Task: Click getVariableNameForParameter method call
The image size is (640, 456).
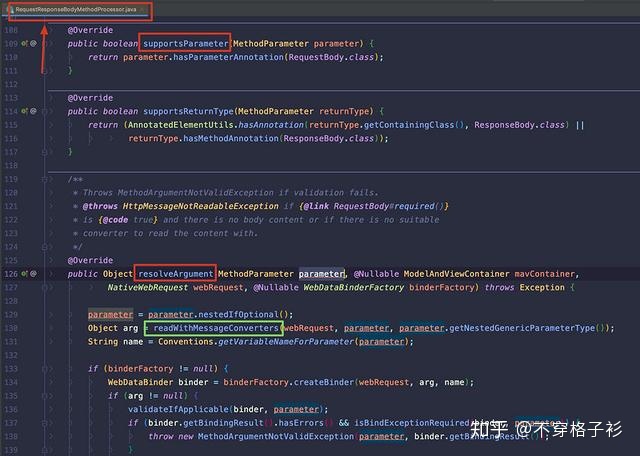Action: pos(286,342)
